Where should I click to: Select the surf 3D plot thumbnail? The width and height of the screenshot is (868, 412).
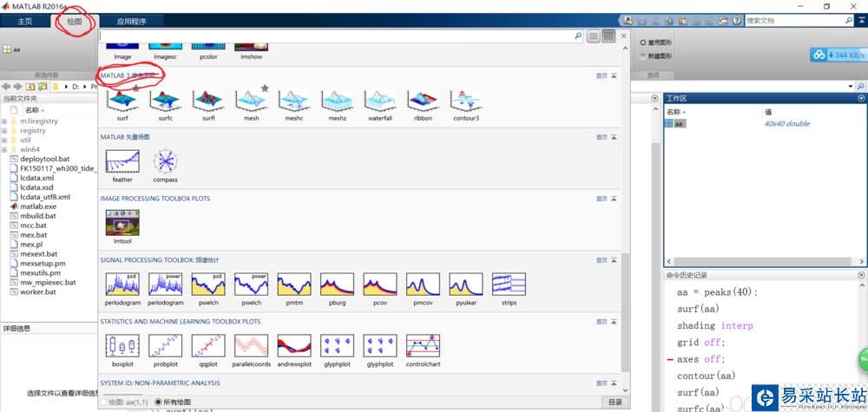tap(122, 100)
